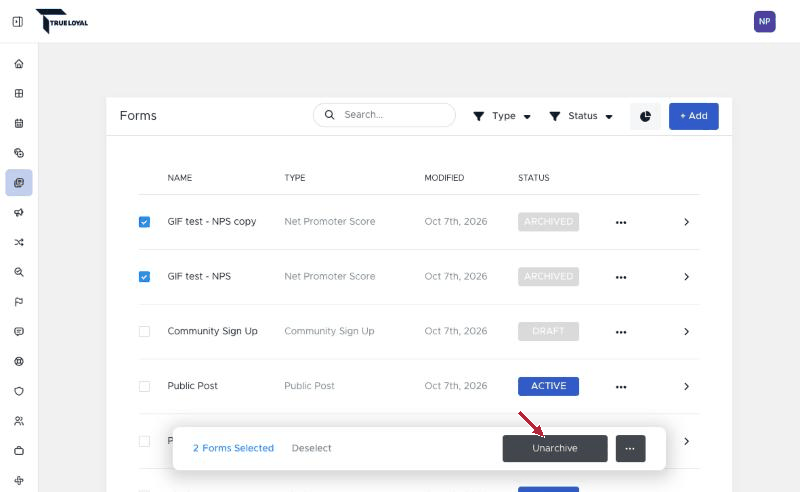Open the Type filter dropdown
This screenshot has width=800, height=492.
[502, 116]
